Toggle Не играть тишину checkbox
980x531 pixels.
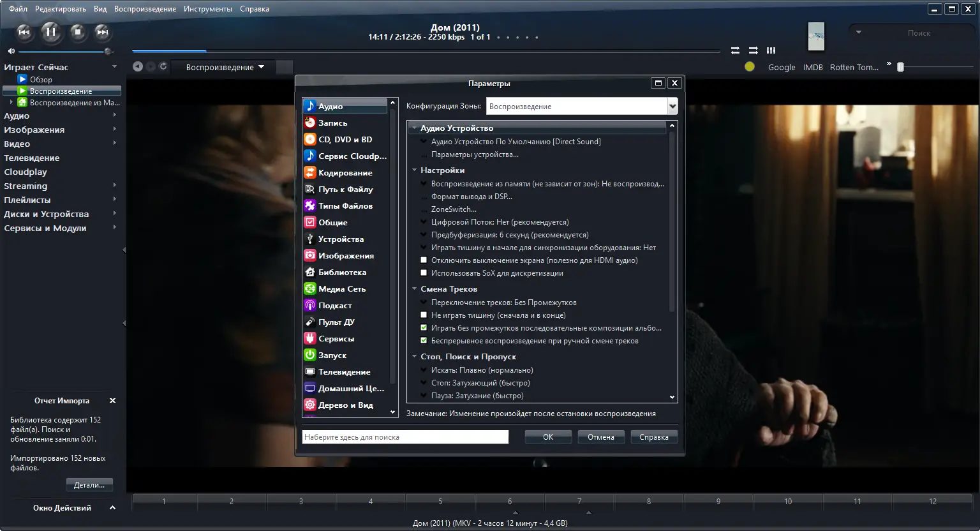(424, 315)
